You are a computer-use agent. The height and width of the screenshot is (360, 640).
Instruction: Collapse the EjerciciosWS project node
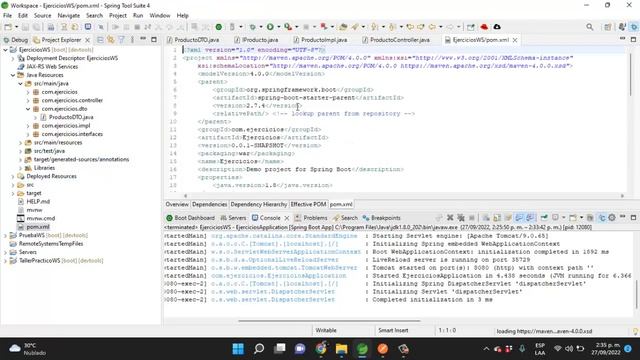pos(5,50)
